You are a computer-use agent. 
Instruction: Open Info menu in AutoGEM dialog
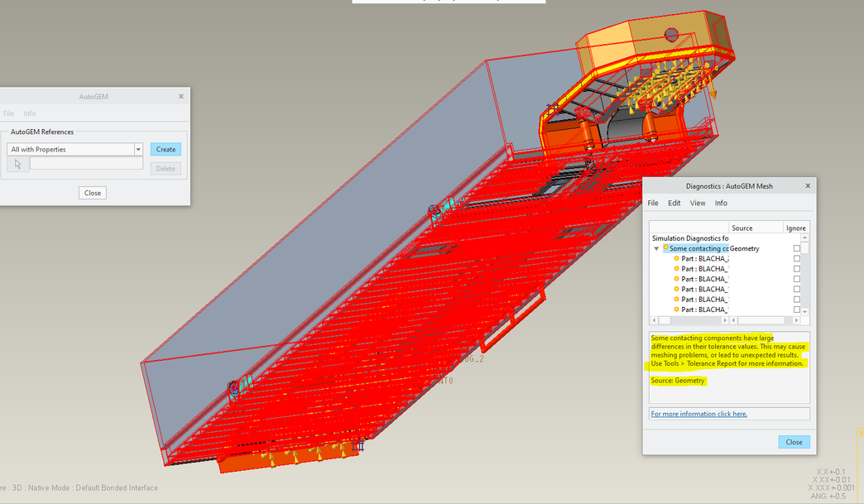coord(30,113)
